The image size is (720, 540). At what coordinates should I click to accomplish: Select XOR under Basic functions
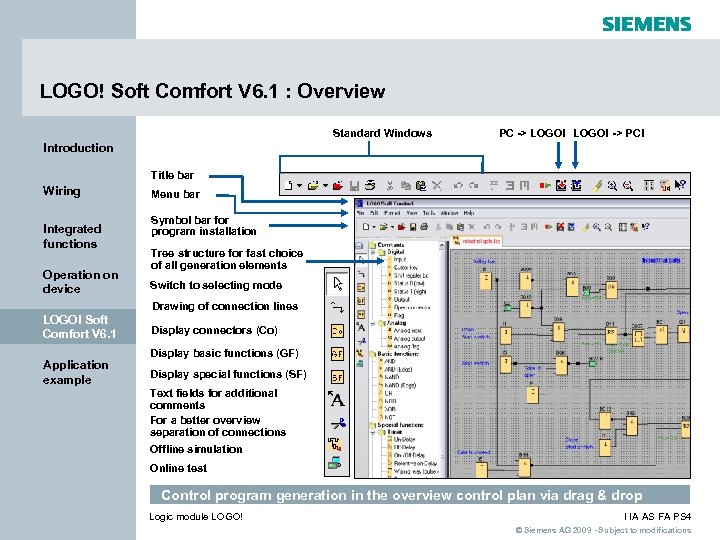coord(390,409)
